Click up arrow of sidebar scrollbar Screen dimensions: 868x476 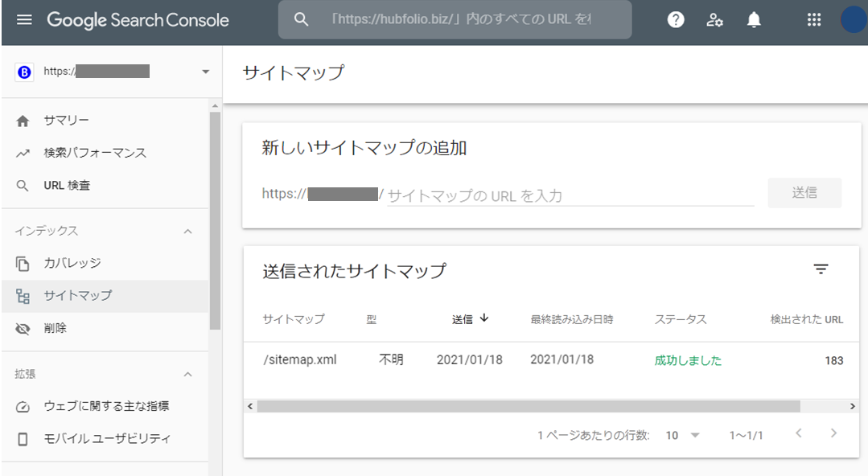click(x=215, y=105)
